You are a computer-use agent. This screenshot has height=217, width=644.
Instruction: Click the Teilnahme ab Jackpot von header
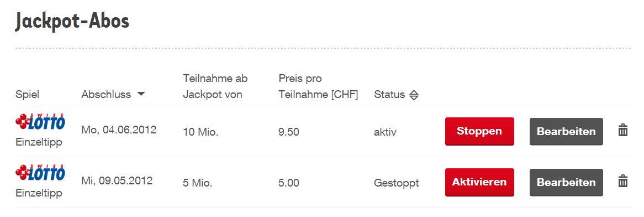tap(215, 86)
